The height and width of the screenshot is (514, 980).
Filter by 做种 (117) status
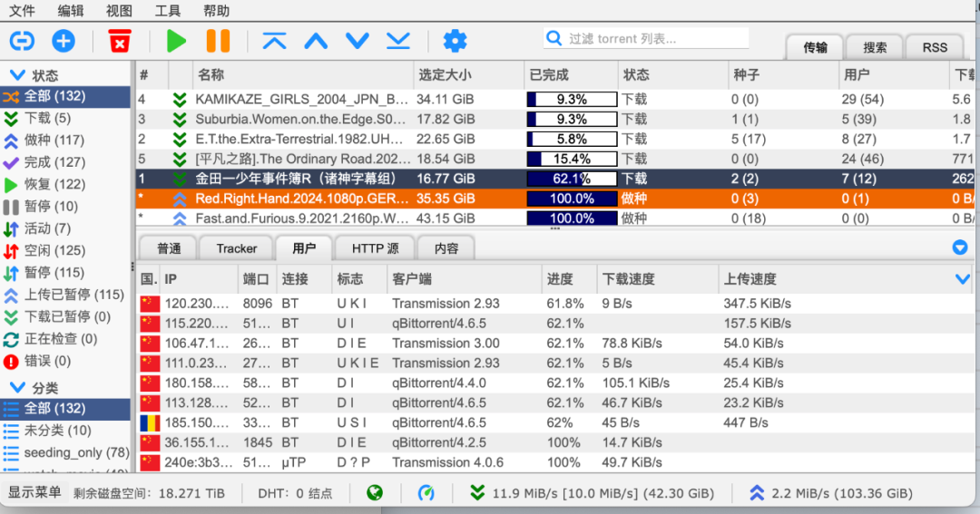(65, 141)
